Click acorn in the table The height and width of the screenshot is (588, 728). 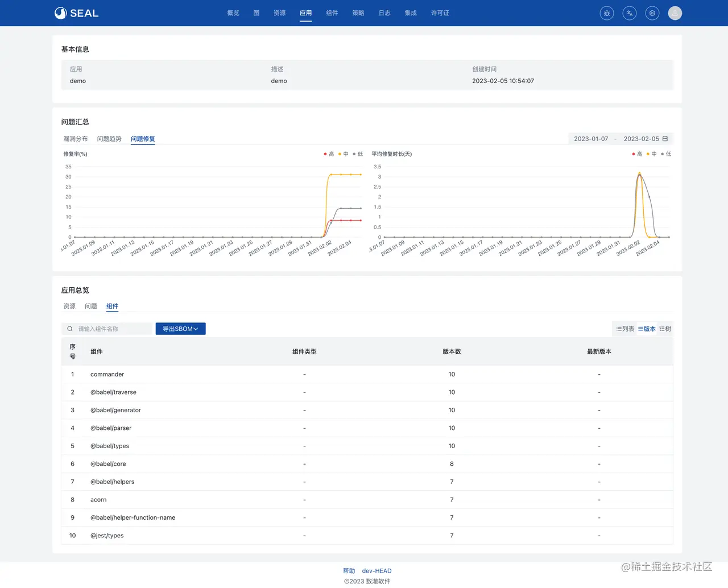(x=98, y=500)
